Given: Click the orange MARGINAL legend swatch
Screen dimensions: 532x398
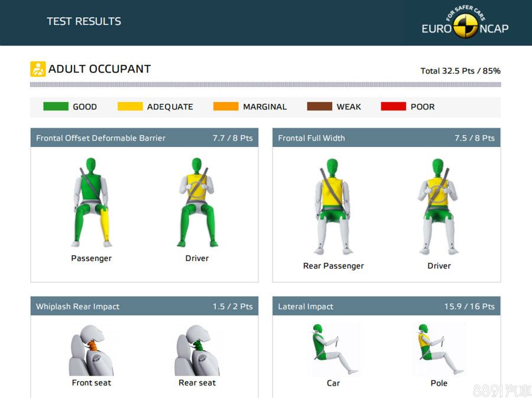Looking at the screenshot, I should tap(226, 107).
